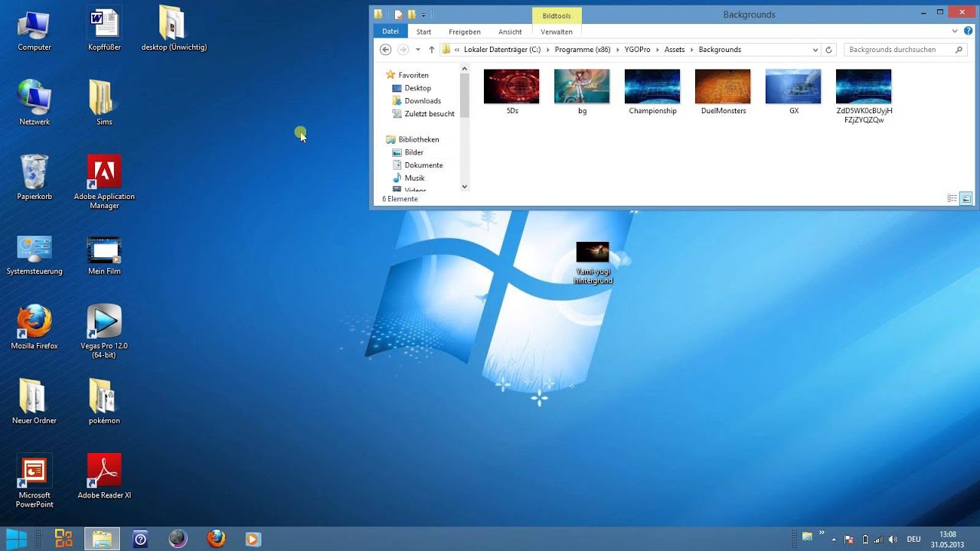The height and width of the screenshot is (551, 980).
Task: Click the DEU language indicator in tray
Action: coord(913,540)
